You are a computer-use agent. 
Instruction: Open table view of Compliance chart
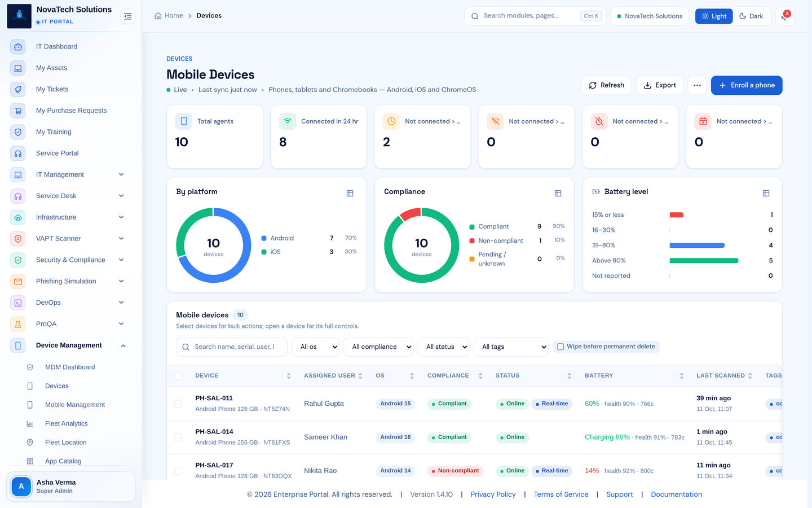pos(558,193)
